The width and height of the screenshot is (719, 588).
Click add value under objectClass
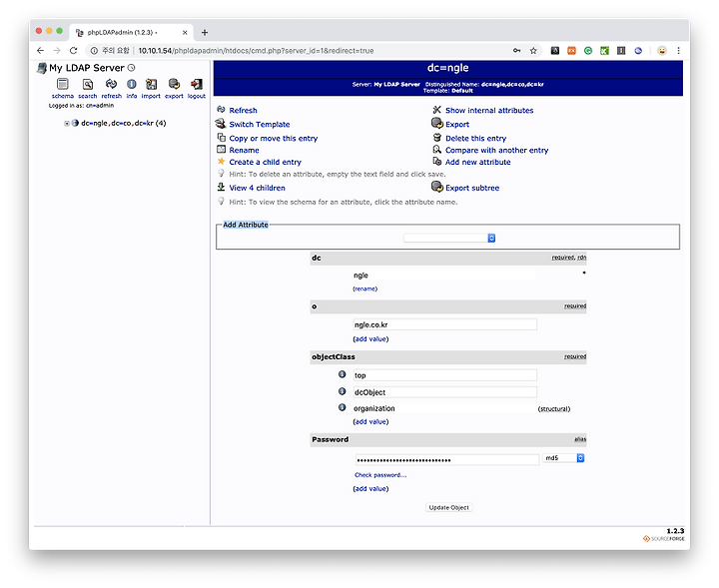coord(370,421)
